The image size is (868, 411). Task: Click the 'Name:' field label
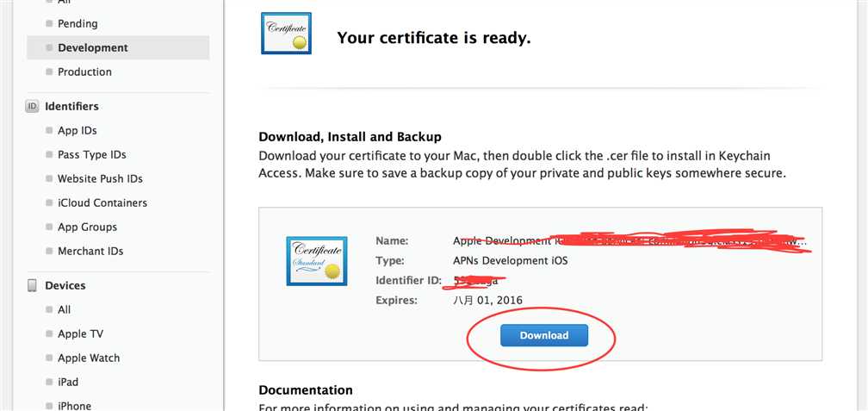click(392, 241)
